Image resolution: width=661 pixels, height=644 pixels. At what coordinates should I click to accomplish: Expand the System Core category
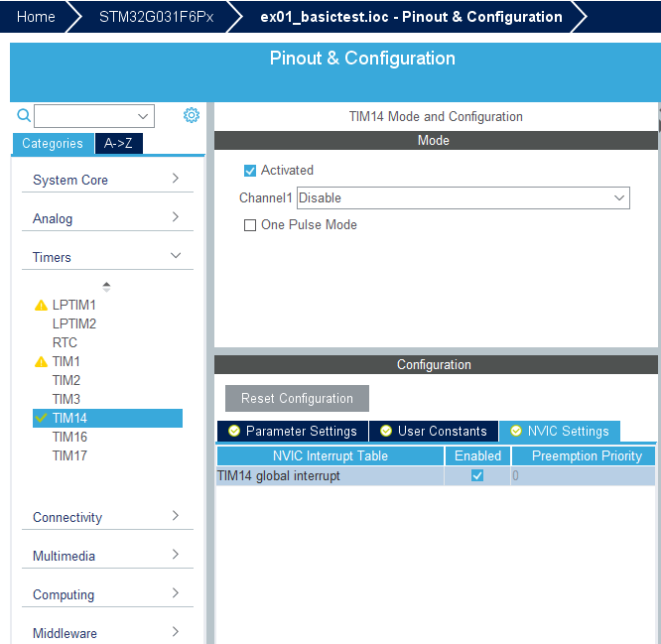click(107, 180)
